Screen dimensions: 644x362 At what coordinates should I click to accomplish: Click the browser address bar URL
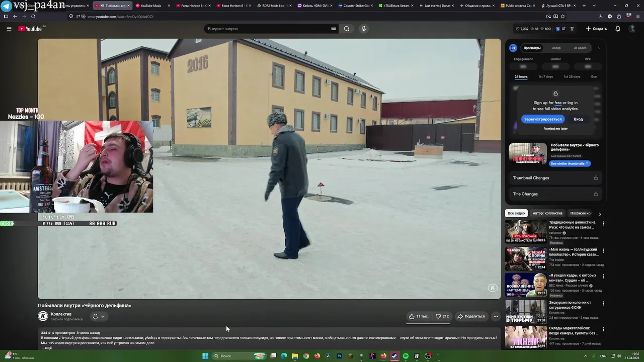tap(120, 17)
